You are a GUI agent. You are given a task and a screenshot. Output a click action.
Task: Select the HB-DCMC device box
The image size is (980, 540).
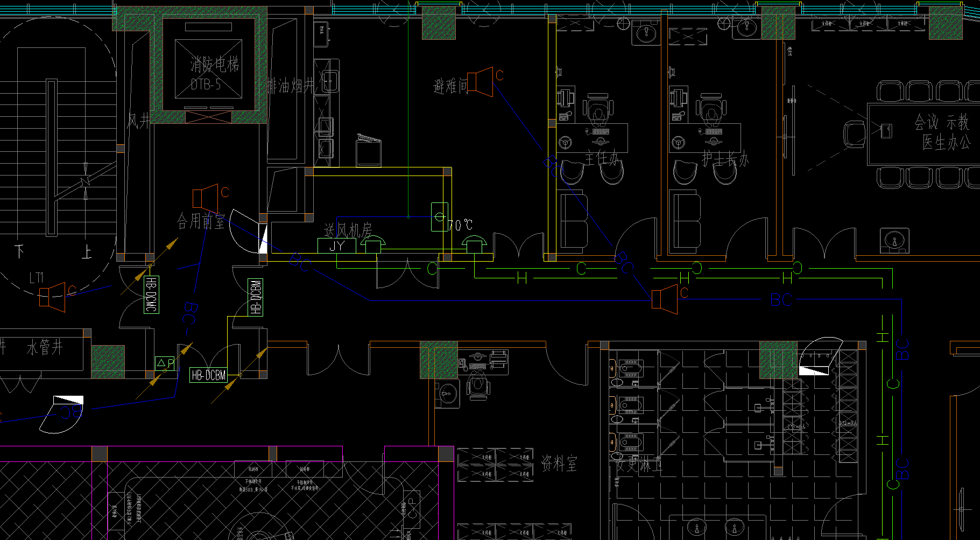pyautogui.click(x=151, y=295)
